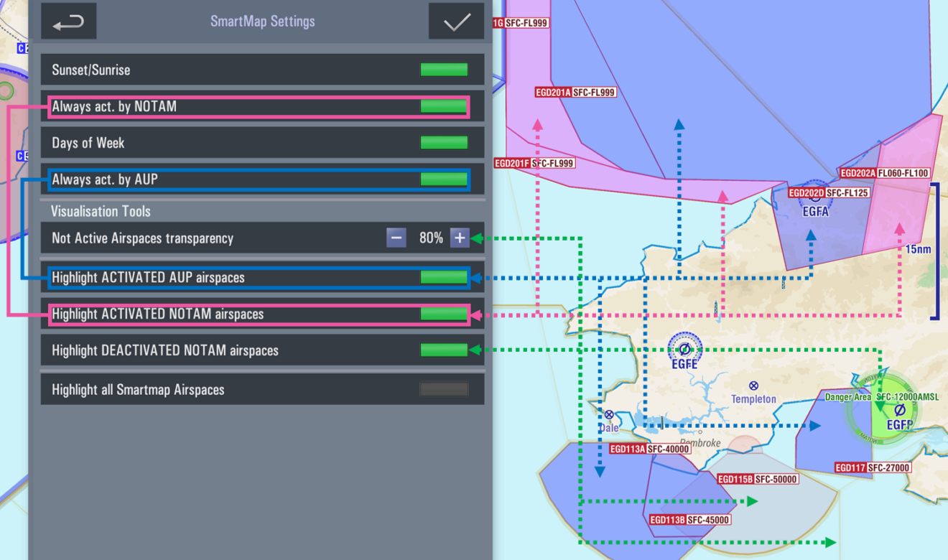Click the EGD113A SFC-40000 airspace label
The width and height of the screenshot is (948, 560).
click(649, 449)
